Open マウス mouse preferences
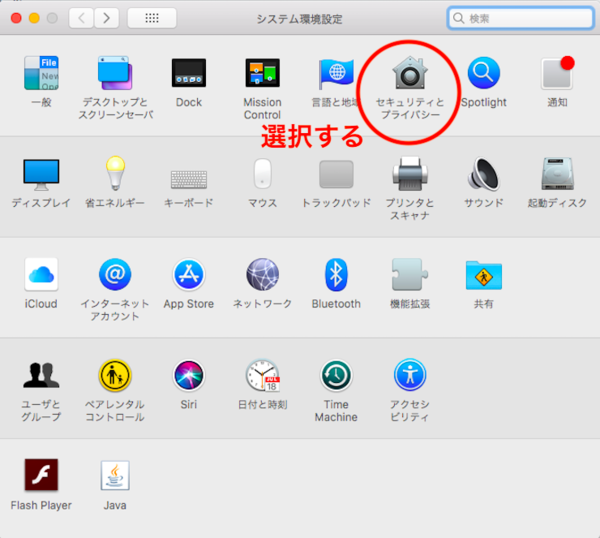Viewport: 600px width, 538px height. pos(262,173)
